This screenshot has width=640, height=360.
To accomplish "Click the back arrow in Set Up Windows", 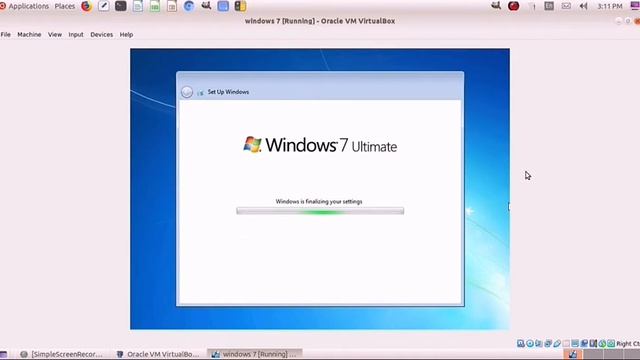I will pos(187,92).
